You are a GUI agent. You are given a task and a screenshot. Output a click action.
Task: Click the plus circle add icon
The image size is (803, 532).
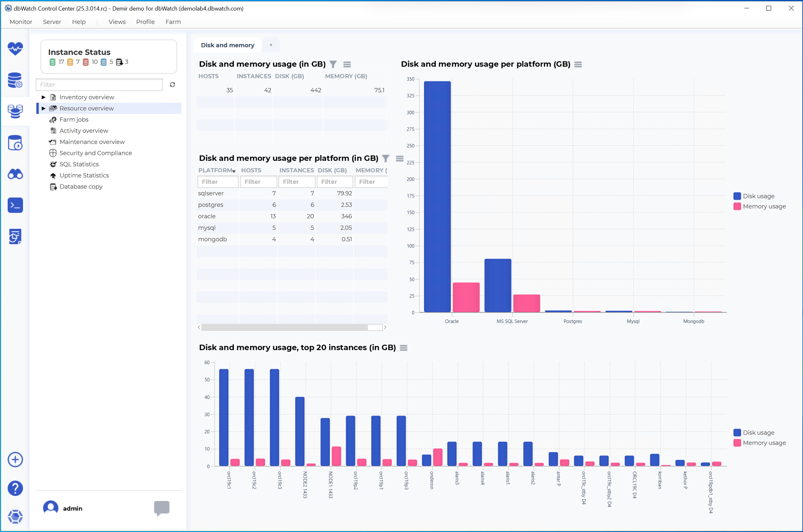15,459
